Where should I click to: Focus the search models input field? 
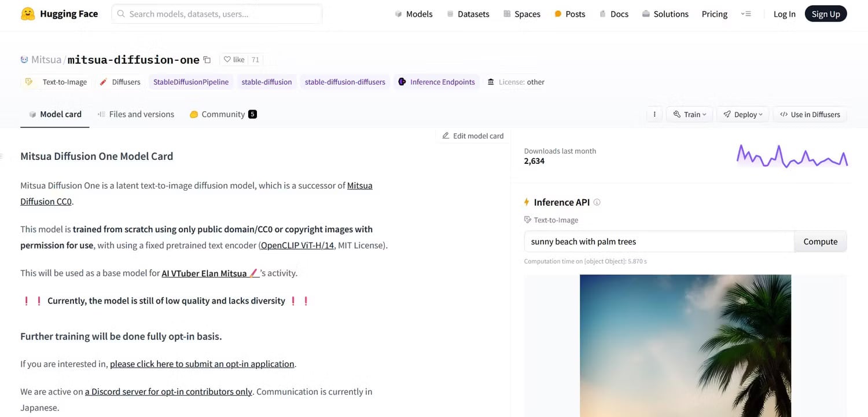coord(217,14)
